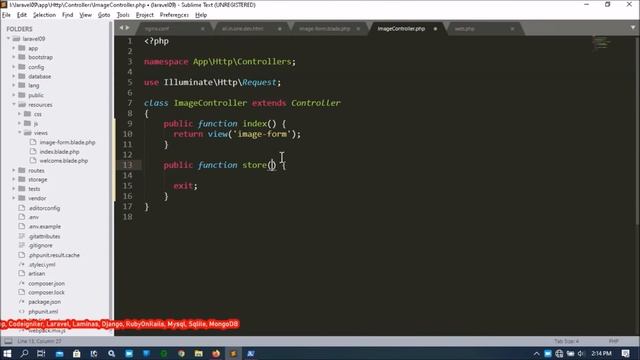Open the artisan file
The image size is (640, 360).
coord(37,273)
